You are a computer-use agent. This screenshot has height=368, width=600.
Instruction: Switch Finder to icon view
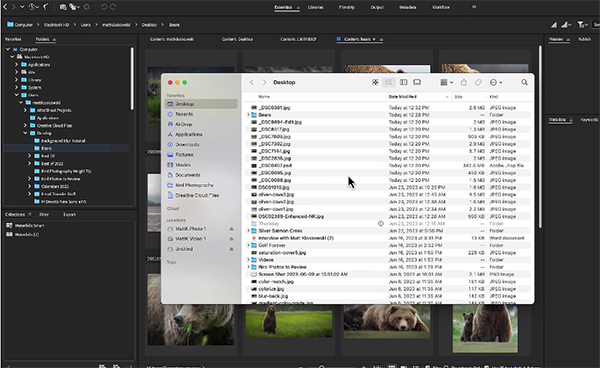pyautogui.click(x=375, y=82)
